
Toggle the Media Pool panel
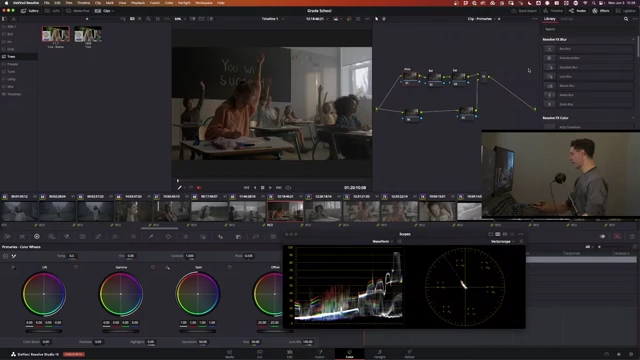(x=78, y=11)
